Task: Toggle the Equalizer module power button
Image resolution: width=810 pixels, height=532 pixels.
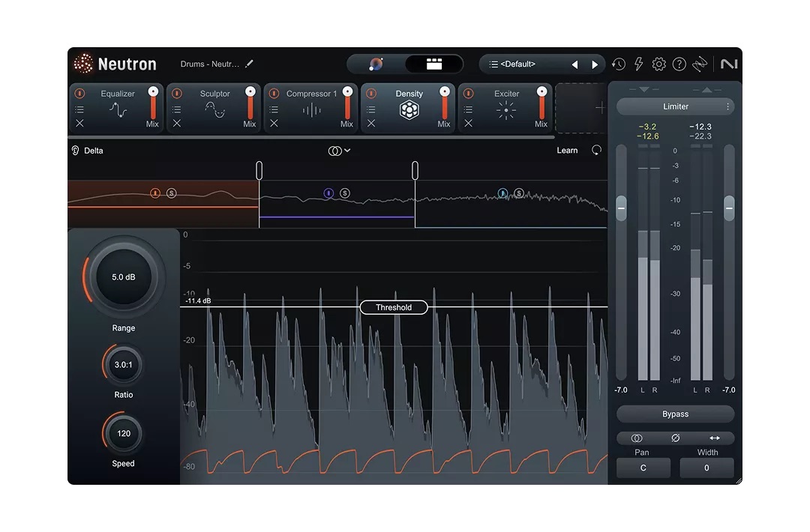Action: click(80, 94)
